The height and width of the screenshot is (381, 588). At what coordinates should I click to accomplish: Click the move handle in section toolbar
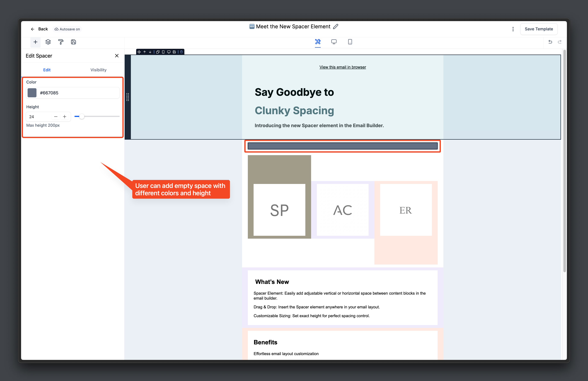pos(139,52)
